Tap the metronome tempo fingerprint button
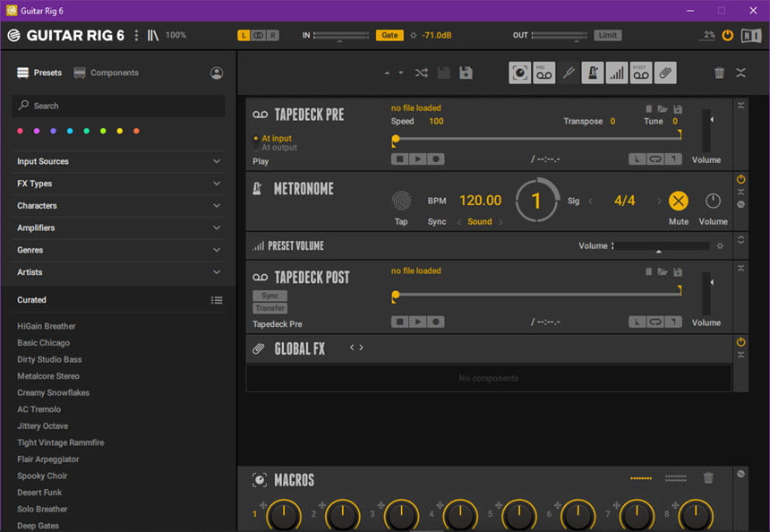This screenshot has width=770, height=532. click(401, 201)
